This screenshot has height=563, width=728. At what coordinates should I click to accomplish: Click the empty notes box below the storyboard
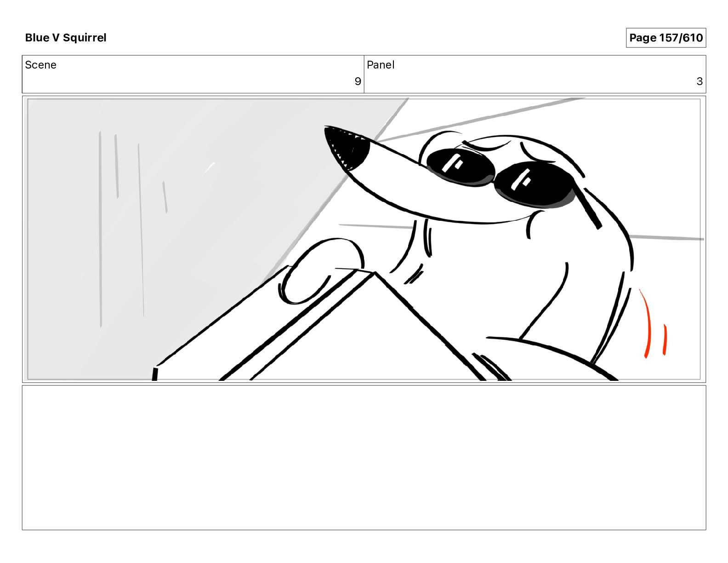point(364,458)
